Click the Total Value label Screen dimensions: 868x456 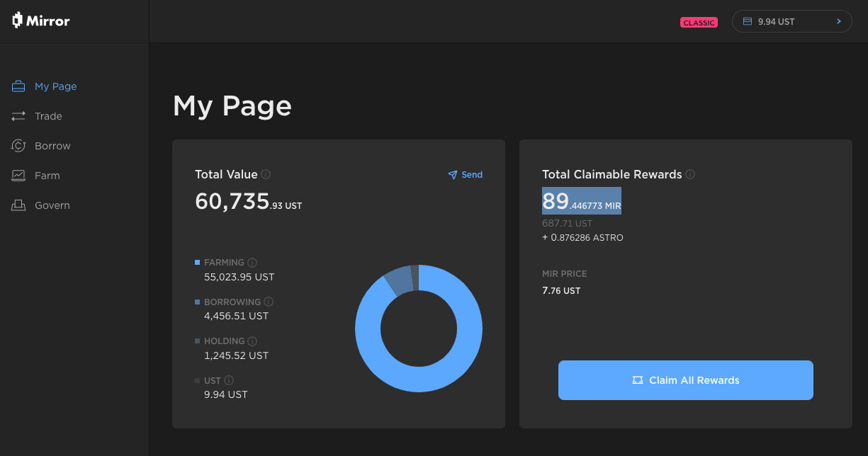(x=226, y=174)
